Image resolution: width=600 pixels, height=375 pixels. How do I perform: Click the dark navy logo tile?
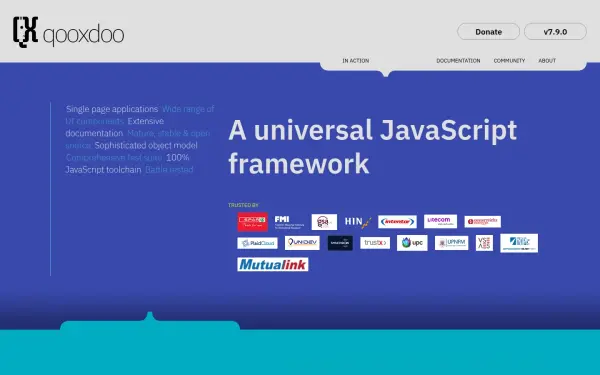(340, 243)
